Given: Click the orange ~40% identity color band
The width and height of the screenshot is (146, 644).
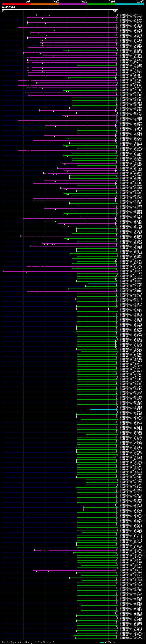Looking at the screenshot, I should tap(45, 4).
